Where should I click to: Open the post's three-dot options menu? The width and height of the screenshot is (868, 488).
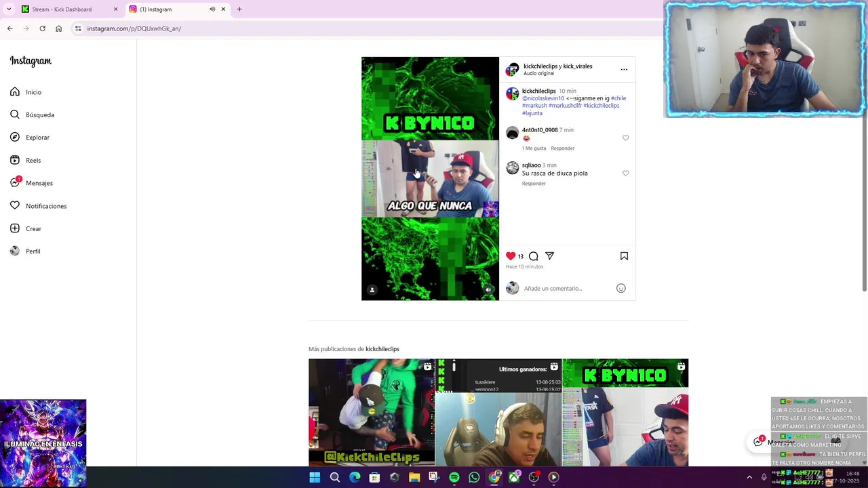point(624,69)
